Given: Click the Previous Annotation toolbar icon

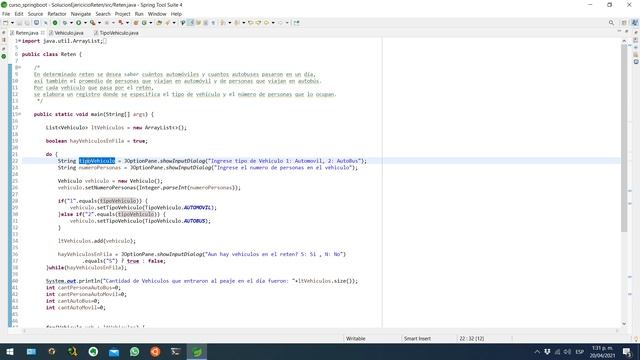Looking at the screenshot, I should coord(237,23).
